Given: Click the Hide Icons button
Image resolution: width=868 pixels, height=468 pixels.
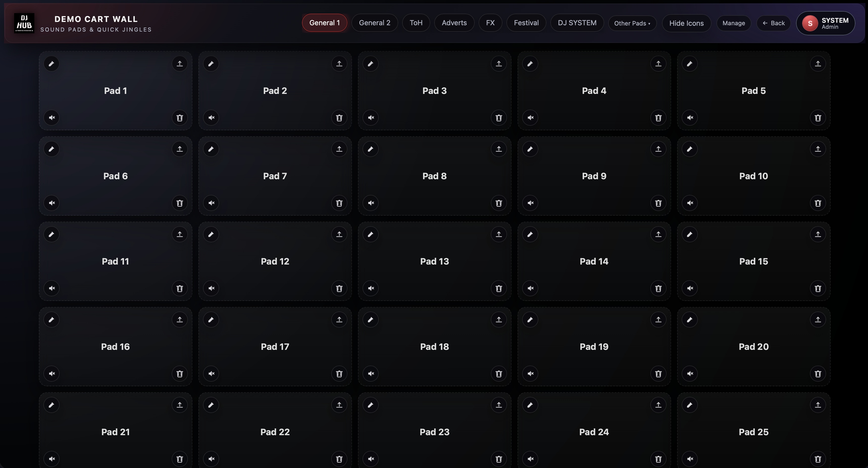Looking at the screenshot, I should (x=686, y=23).
